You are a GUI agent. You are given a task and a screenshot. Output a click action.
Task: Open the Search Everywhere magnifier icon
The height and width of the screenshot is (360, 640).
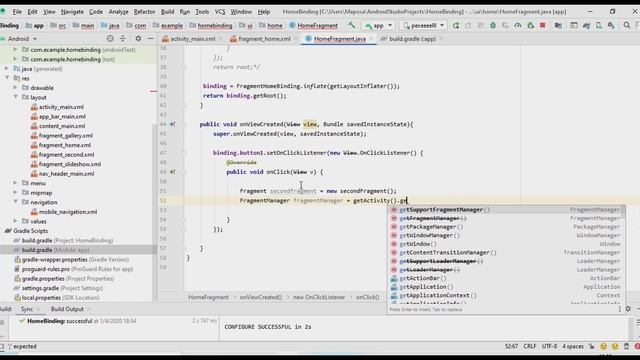[627, 25]
